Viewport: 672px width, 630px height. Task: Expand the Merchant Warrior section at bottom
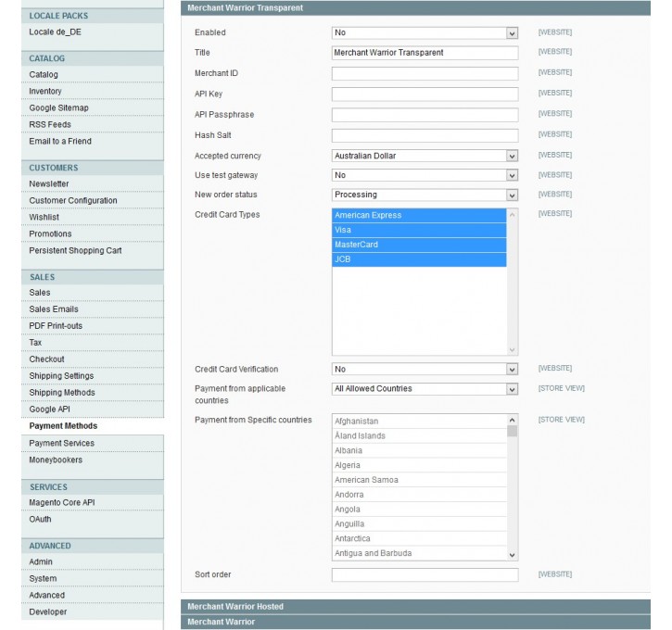[x=415, y=622]
